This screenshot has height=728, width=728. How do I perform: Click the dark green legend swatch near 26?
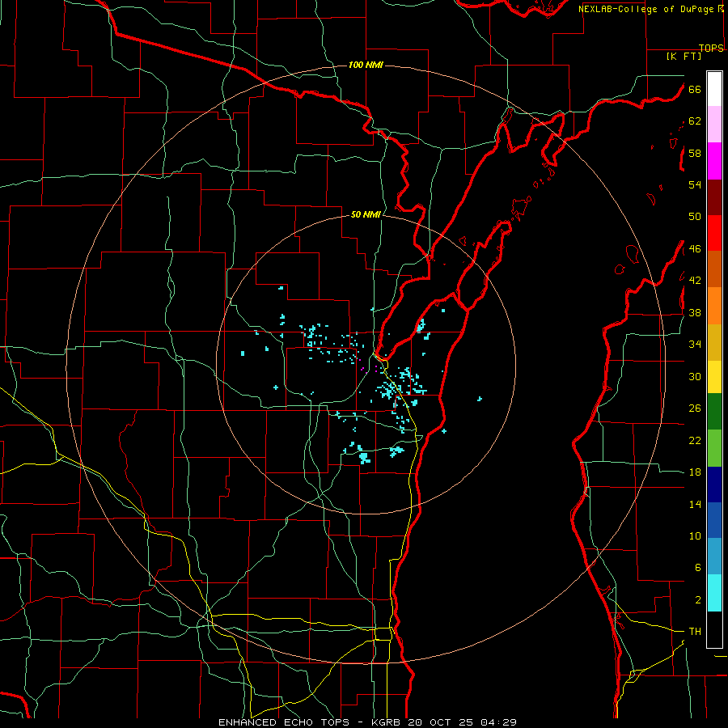click(714, 412)
